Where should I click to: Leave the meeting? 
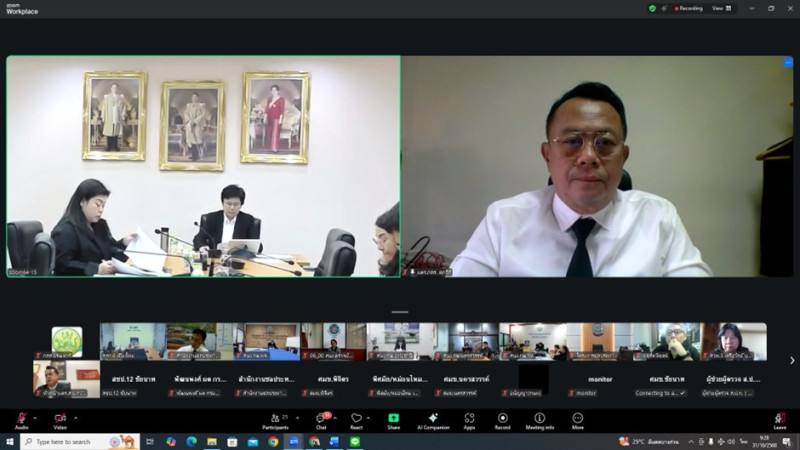[x=779, y=419]
